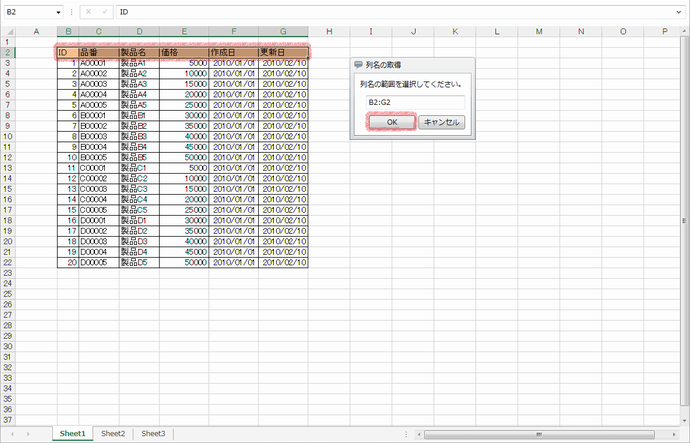This screenshot has width=690, height=443.
Task: Switch to the Sheet3 tab
Action: [152, 434]
